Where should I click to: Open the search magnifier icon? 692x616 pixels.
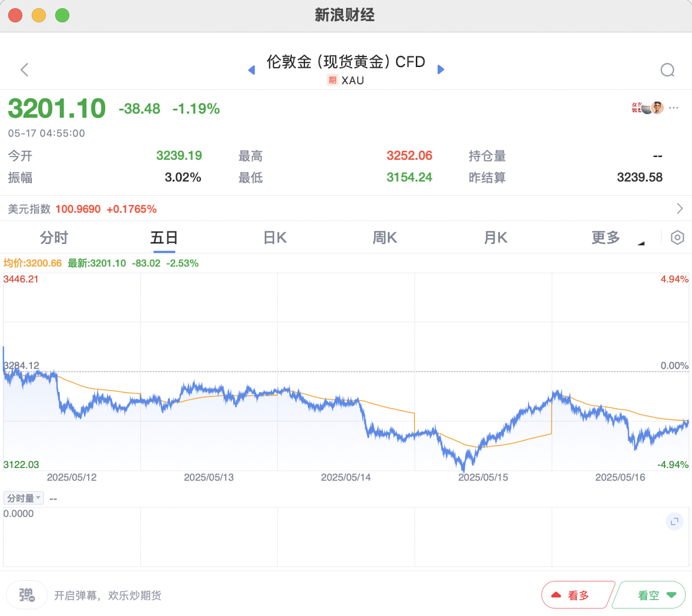tap(667, 70)
